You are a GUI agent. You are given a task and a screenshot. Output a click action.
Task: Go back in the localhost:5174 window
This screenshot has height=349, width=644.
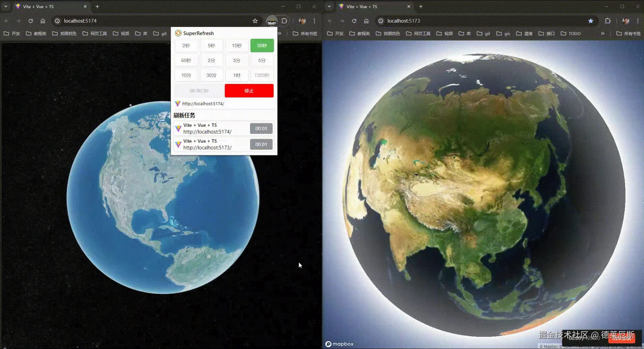point(6,21)
